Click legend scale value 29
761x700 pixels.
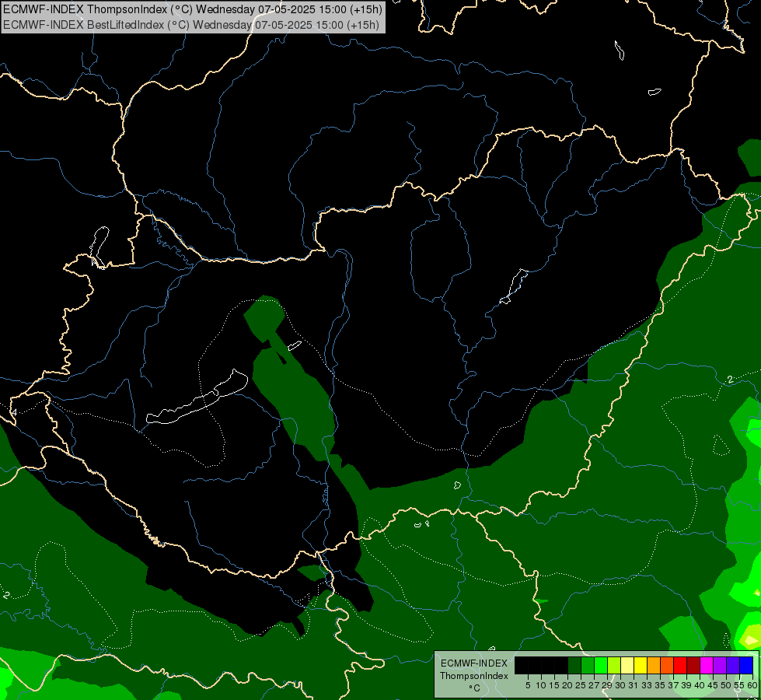point(606,685)
